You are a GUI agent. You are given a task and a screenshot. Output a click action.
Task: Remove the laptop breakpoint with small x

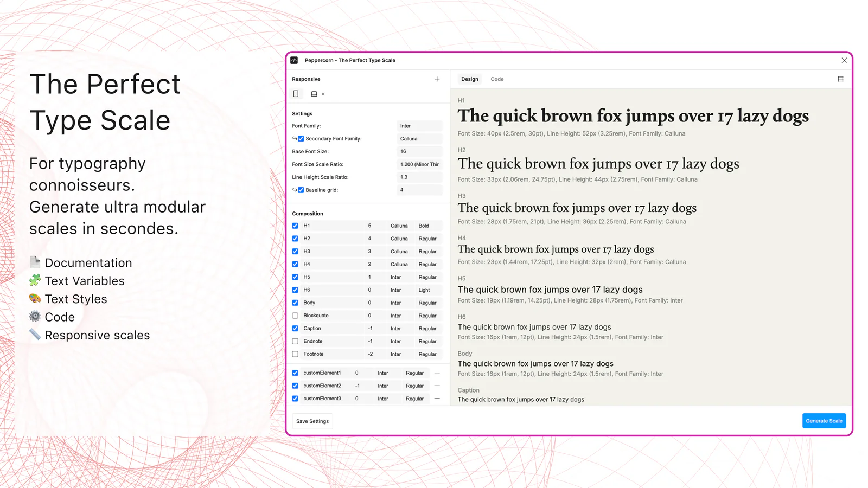[323, 94]
